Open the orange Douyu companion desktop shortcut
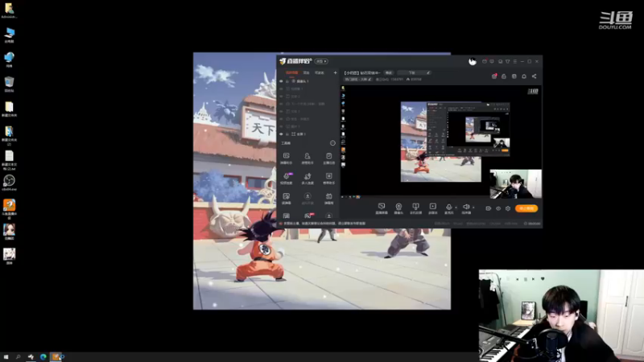The image size is (644, 362). coord(9,209)
